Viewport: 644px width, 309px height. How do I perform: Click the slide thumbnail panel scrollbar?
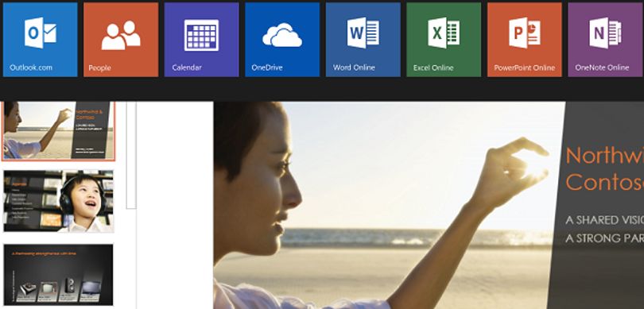tap(131, 155)
